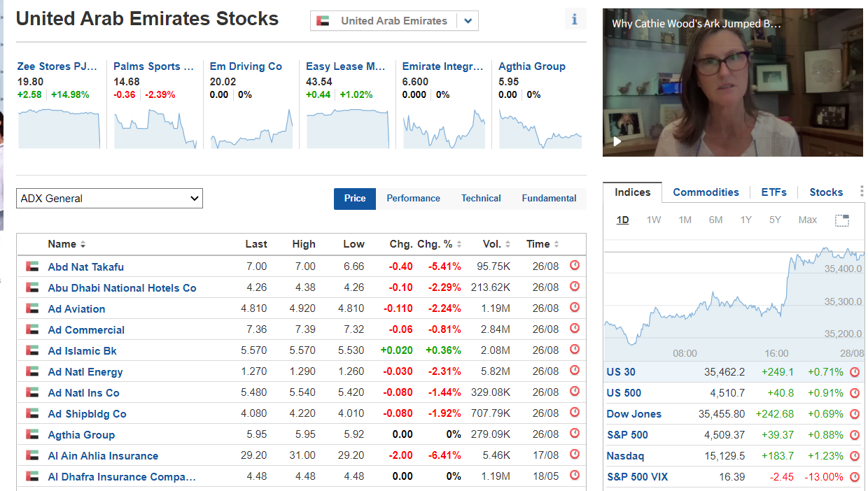Click the clock icon in Ad Islamic Bk row

pos(575,350)
